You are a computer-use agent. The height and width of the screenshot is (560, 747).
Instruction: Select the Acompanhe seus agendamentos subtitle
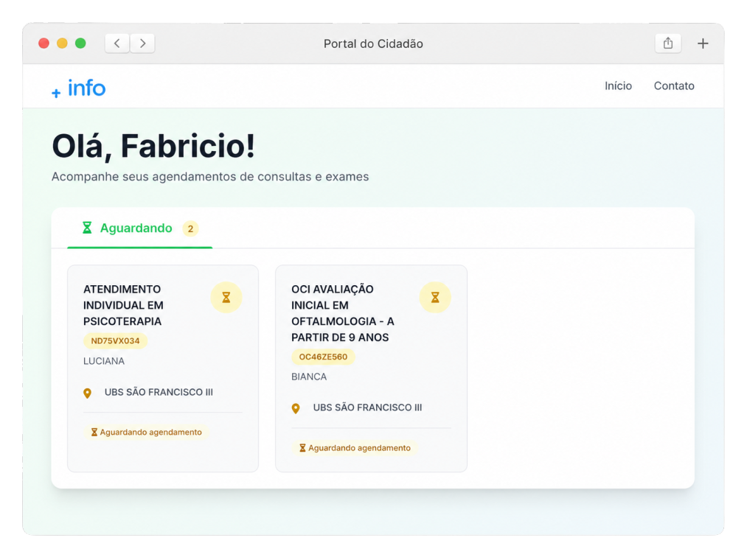(x=210, y=177)
